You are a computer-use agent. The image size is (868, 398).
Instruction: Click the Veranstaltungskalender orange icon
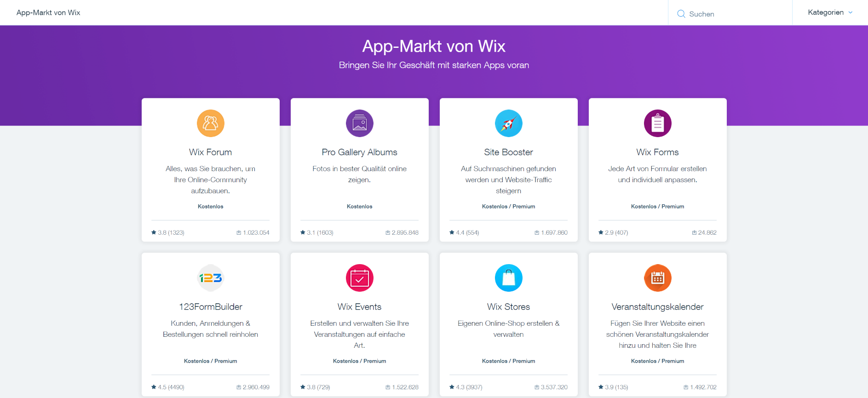pos(658,278)
